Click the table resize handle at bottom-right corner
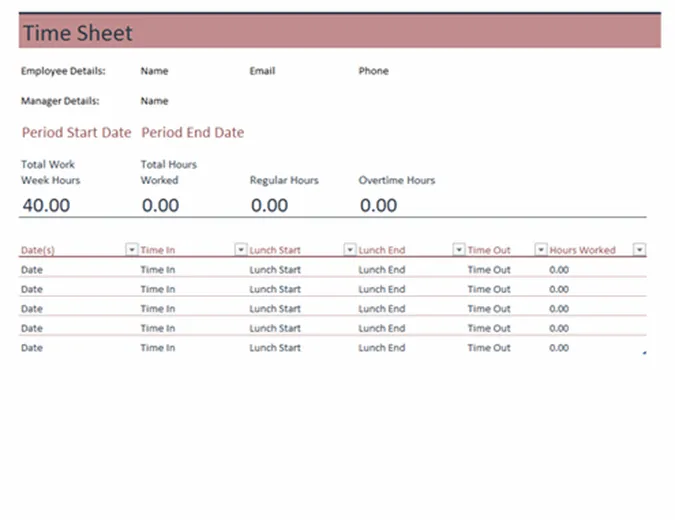 click(644, 353)
